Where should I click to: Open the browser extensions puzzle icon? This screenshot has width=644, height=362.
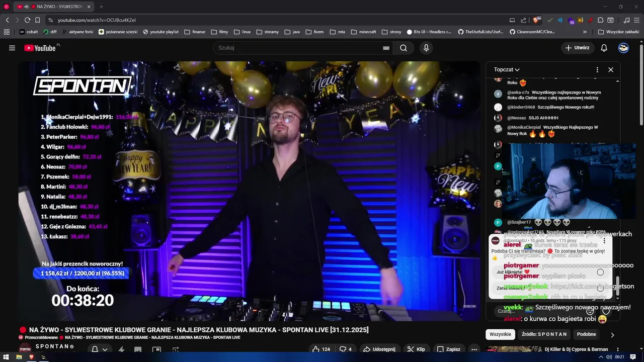pyautogui.click(x=600, y=20)
